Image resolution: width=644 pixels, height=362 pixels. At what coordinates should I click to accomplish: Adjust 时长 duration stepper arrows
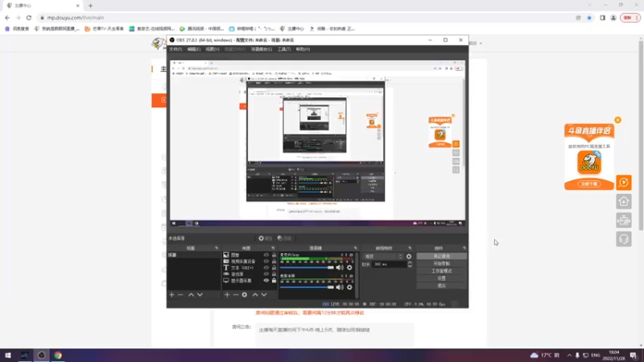coord(410,265)
